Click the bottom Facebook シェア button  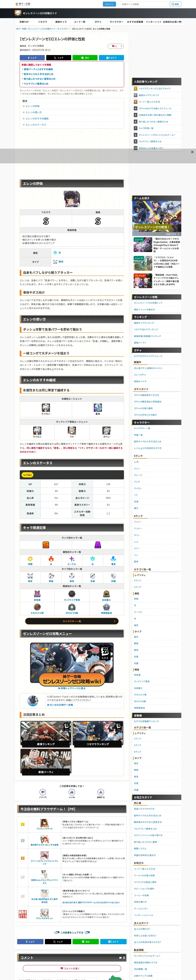[30, 942]
